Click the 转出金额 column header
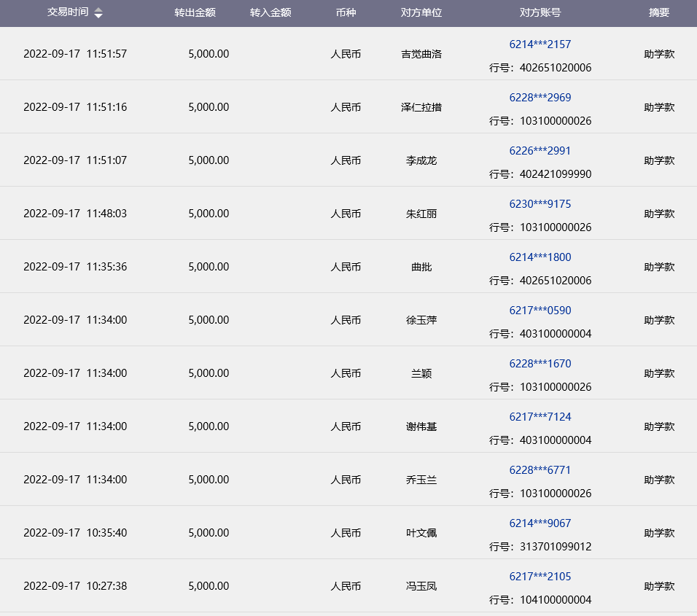The width and height of the screenshot is (697, 616). [x=195, y=13]
